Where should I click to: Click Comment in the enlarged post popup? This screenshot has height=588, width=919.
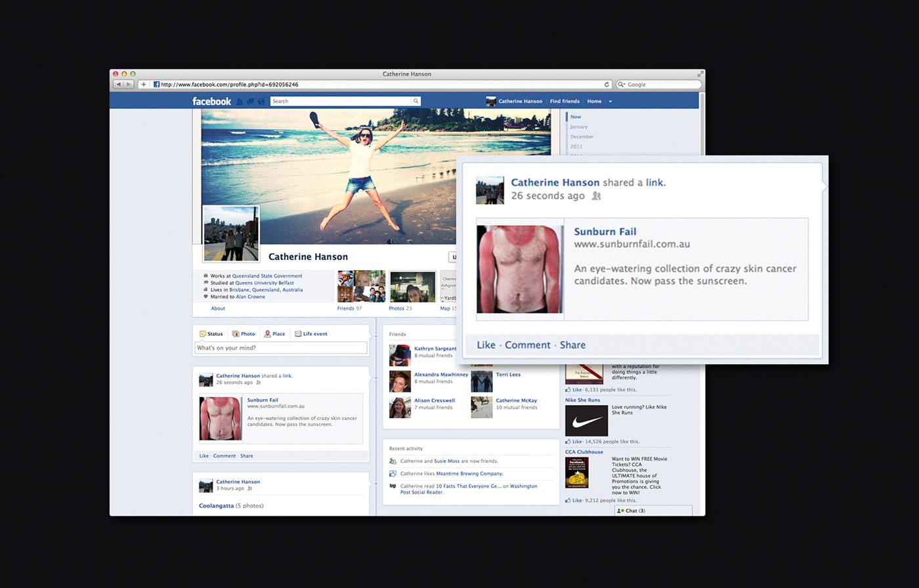point(527,345)
